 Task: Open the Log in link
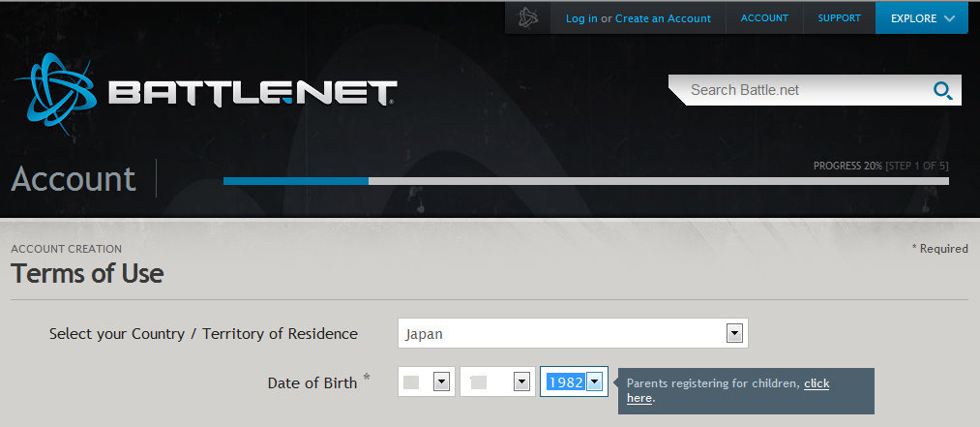581,18
